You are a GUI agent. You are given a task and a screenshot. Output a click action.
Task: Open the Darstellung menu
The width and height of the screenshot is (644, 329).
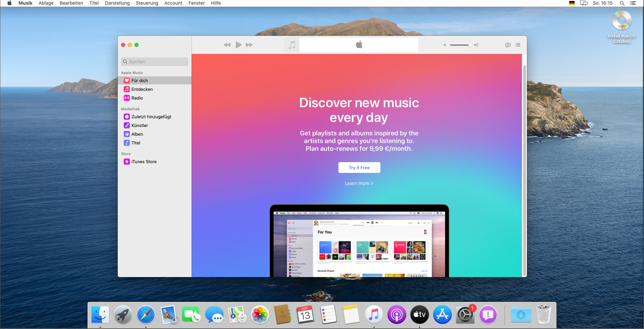[x=117, y=3]
